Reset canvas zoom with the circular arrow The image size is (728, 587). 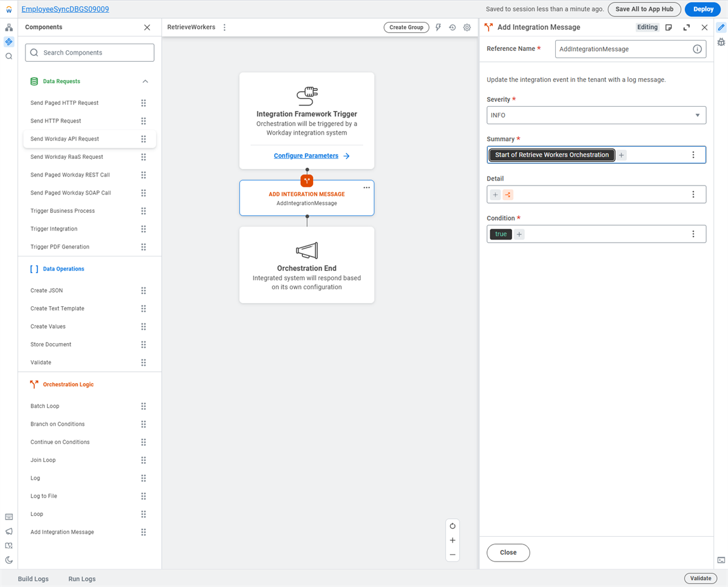(453, 526)
